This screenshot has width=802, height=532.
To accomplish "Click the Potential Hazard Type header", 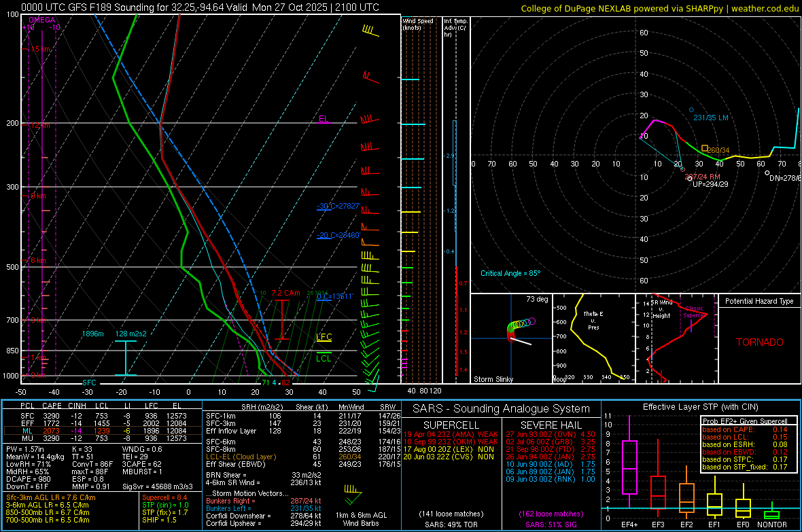I will [x=759, y=301].
